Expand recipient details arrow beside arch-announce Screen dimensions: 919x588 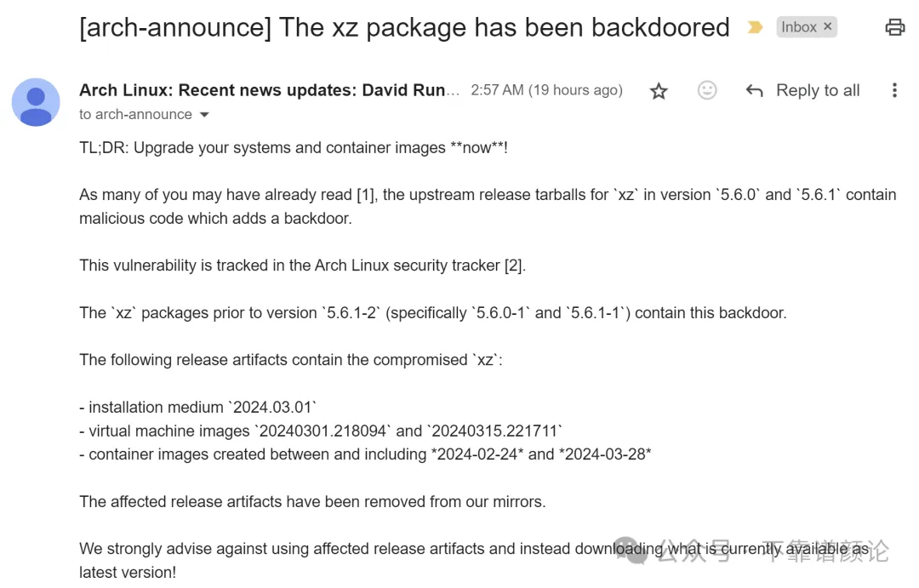204,115
